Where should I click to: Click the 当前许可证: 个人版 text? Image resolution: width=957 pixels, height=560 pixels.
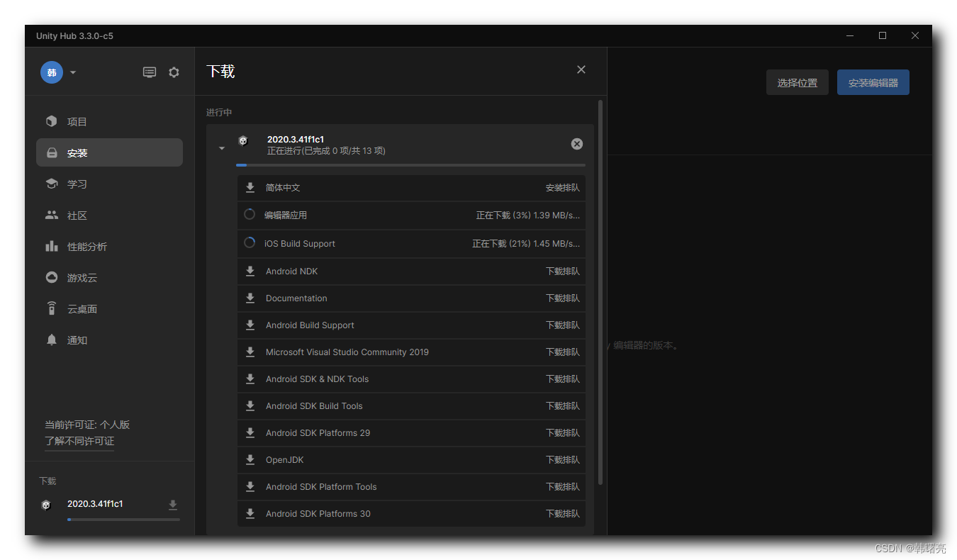pyautogui.click(x=87, y=425)
